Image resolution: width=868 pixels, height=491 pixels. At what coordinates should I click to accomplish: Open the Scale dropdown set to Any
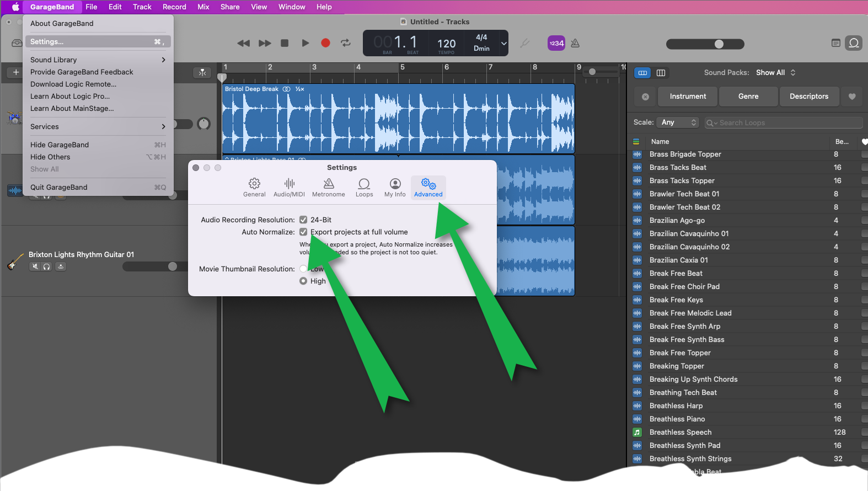(x=678, y=122)
